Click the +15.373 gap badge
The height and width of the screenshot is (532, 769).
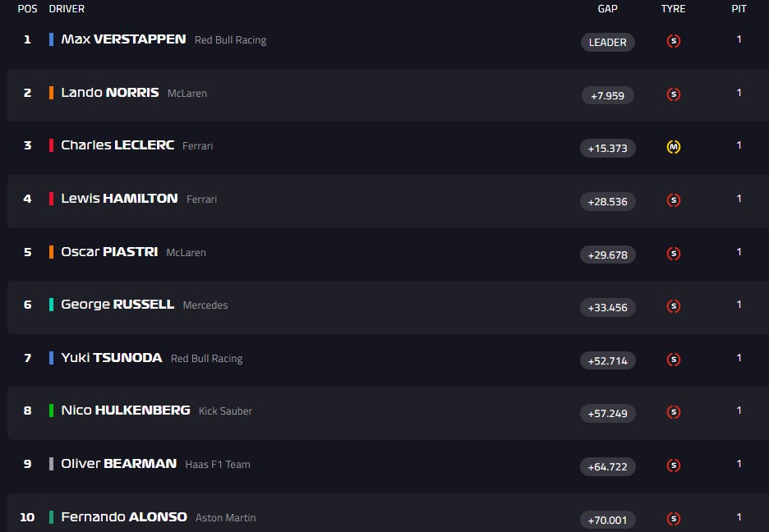coord(607,149)
